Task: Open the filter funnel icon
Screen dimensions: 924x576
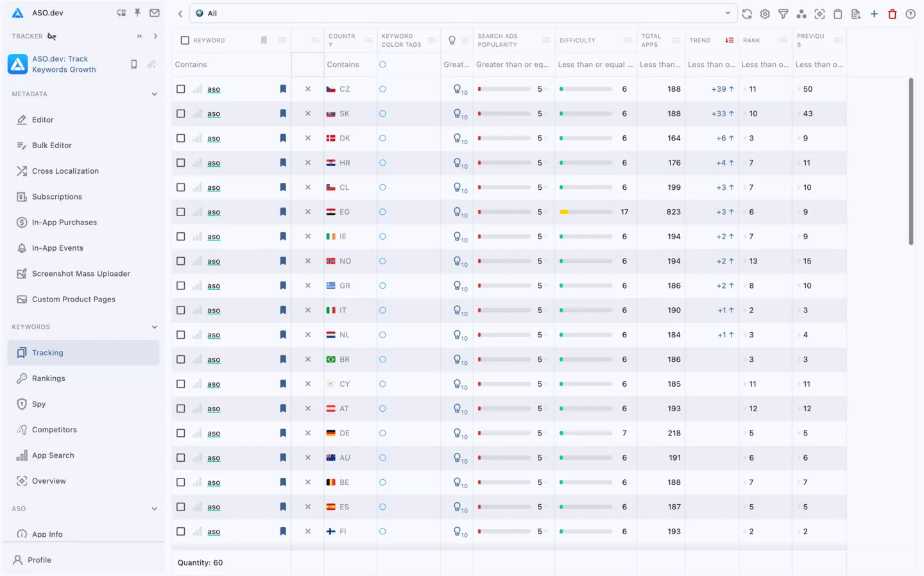Action: point(783,13)
